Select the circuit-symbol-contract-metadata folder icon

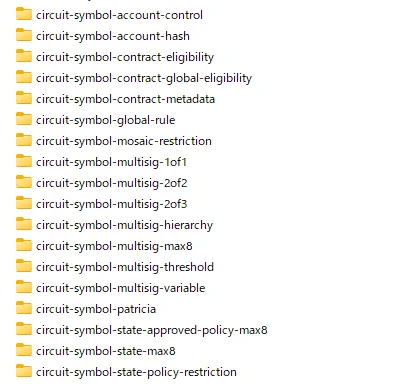tap(24, 98)
